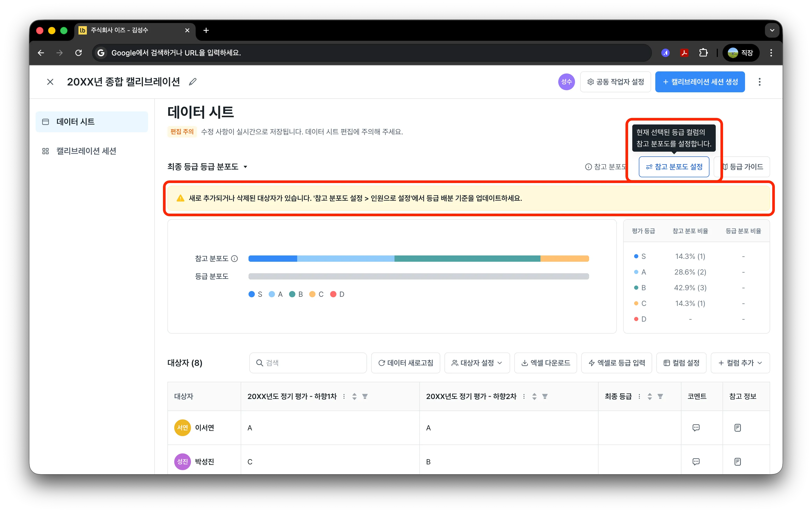Open reference info icon in 박성진 row
This screenshot has height=513, width=812.
(737, 461)
